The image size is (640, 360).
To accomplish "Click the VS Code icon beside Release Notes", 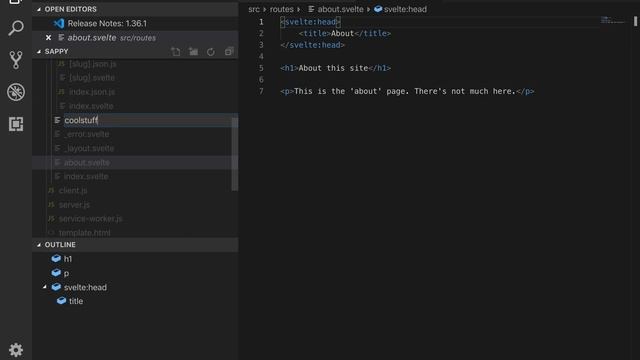I will 59,23.
